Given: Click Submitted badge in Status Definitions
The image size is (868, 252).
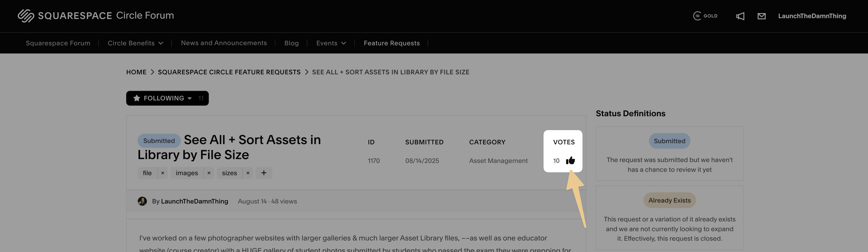Looking at the screenshot, I should click(x=669, y=141).
